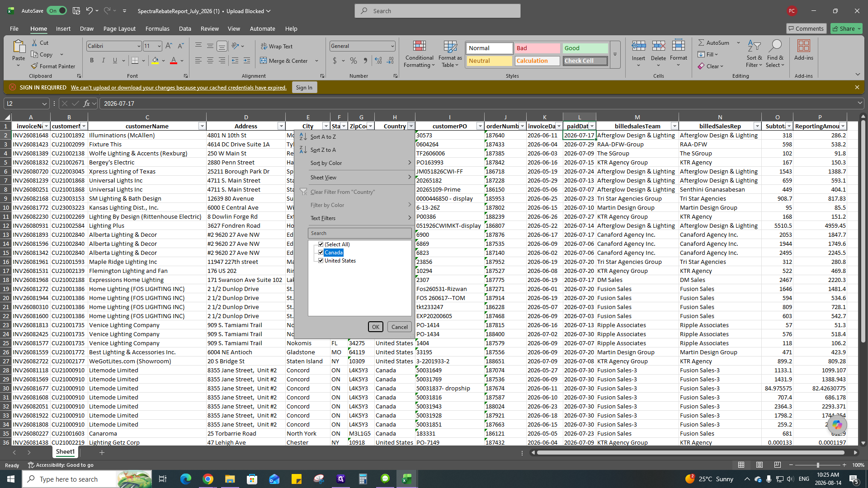
Task: Open the Address column filter dropdown
Action: (x=281, y=126)
